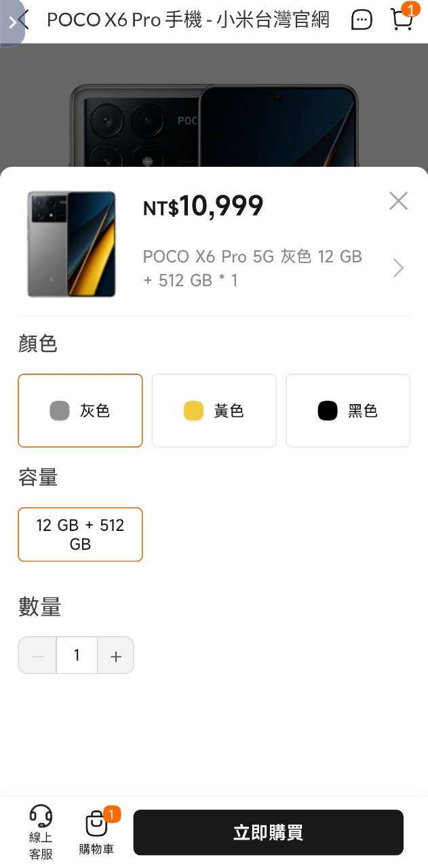Expand product details chevron arrow
Image resolution: width=428 pixels, height=868 pixels.
[398, 269]
